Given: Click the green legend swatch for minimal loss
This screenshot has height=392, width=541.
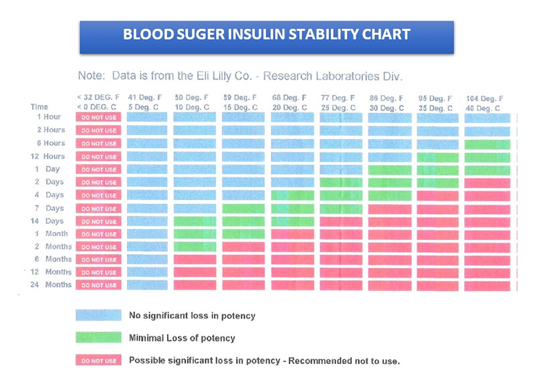Looking at the screenshot, I should 99,337.
